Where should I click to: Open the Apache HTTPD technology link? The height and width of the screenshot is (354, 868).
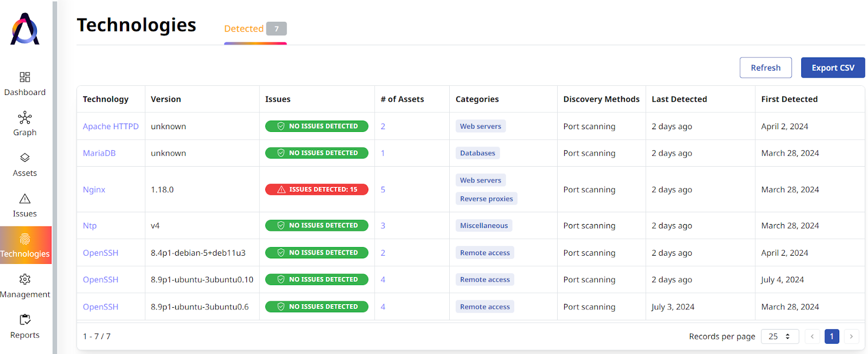coord(111,127)
